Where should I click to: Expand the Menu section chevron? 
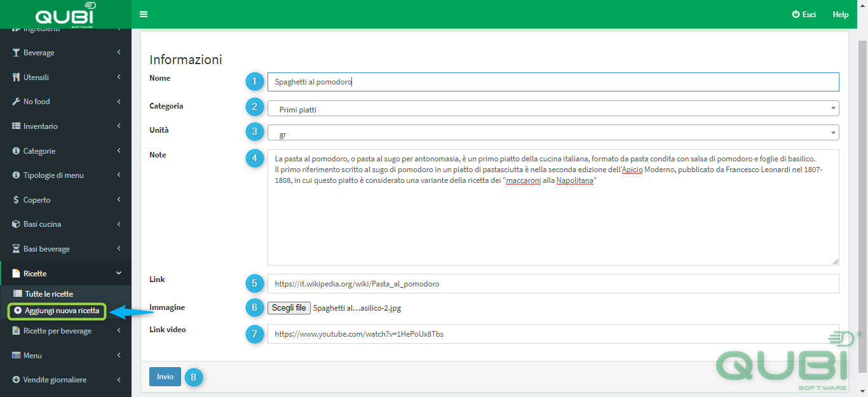[119, 355]
